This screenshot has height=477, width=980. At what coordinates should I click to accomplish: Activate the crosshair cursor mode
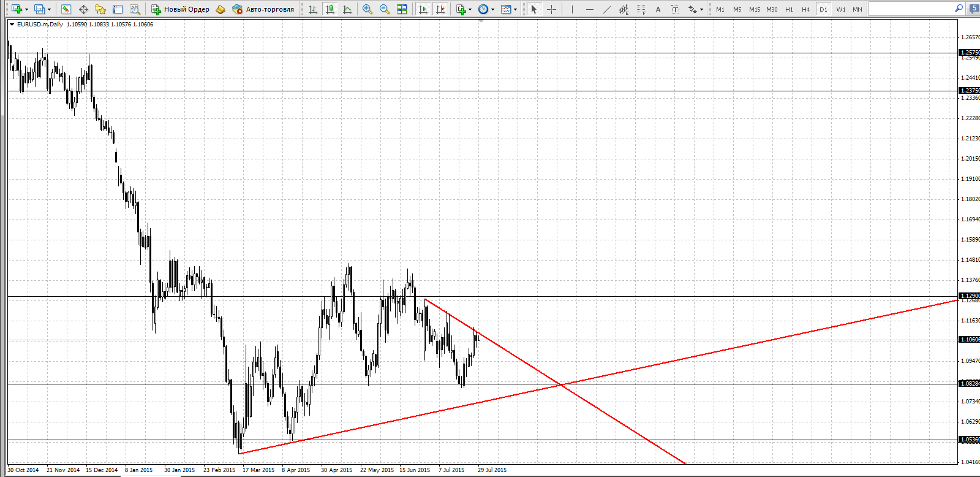[551, 9]
